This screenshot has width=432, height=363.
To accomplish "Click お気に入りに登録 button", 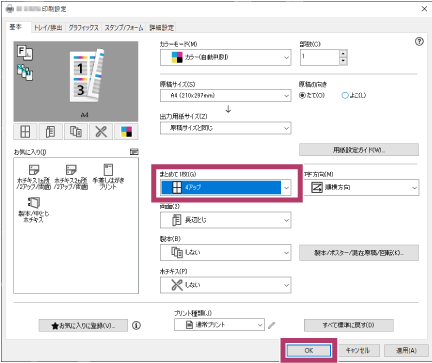I will tap(83, 326).
